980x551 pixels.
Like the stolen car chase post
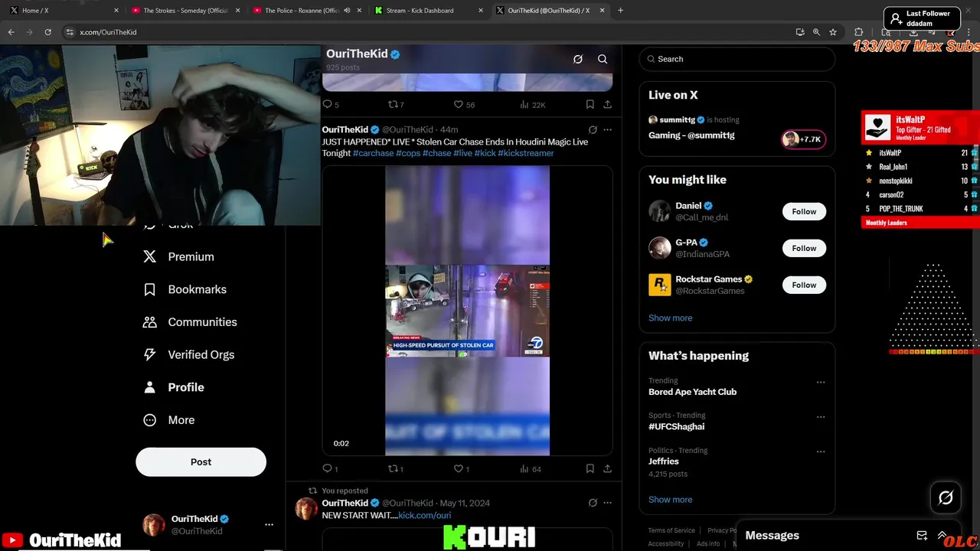(x=462, y=468)
